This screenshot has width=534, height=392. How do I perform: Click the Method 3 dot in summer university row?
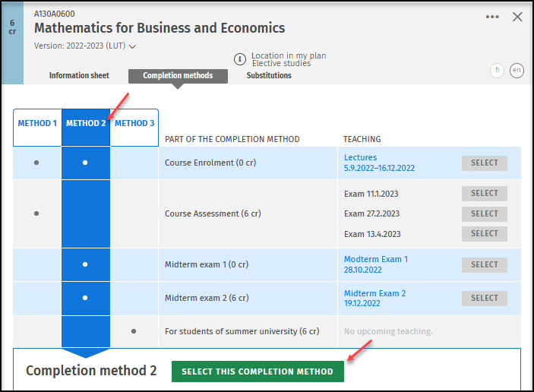(134, 331)
